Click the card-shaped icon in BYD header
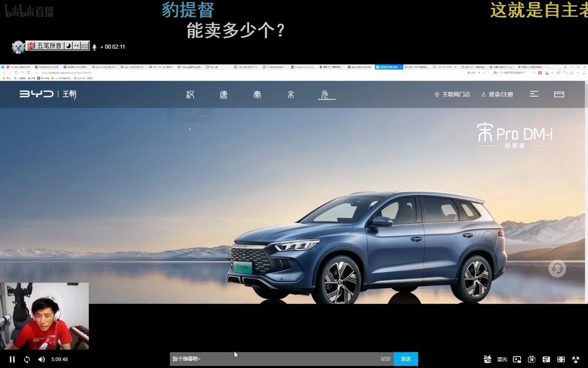588x368 pixels. (x=559, y=94)
